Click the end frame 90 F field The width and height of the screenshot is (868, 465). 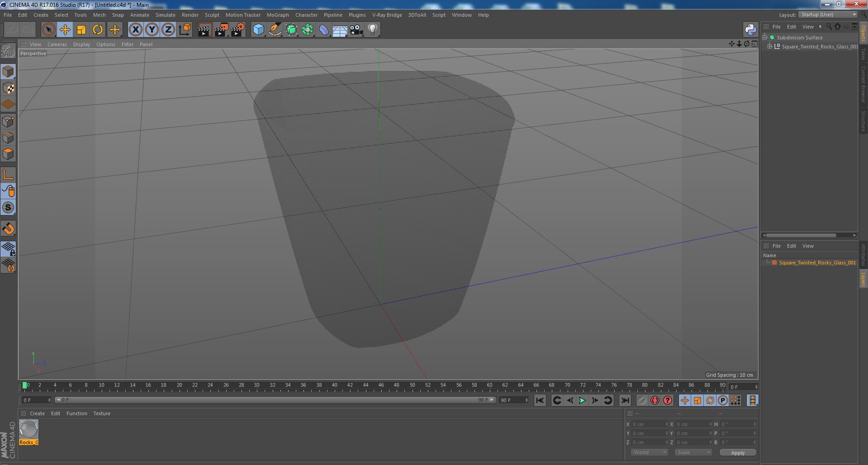click(514, 400)
